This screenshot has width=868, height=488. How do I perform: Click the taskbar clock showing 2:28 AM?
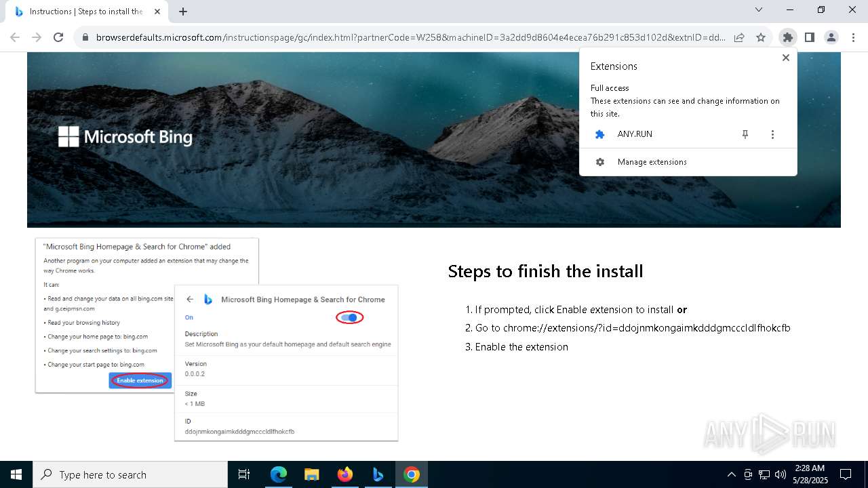810,474
